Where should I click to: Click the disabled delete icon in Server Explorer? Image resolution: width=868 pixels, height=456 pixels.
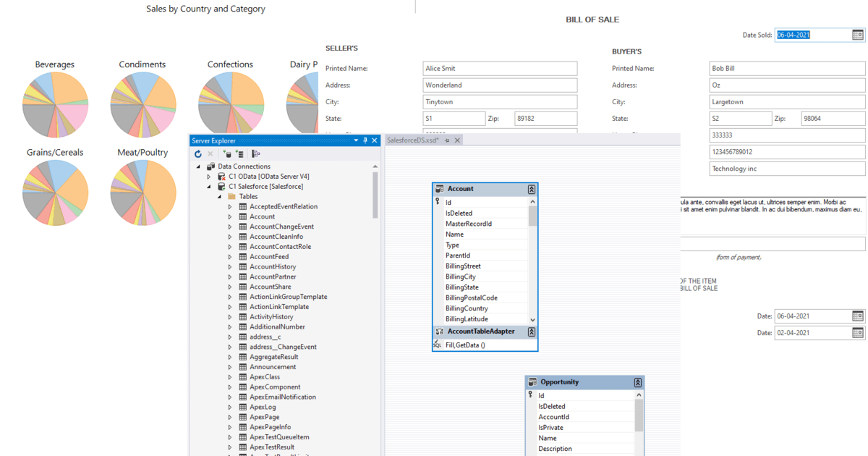(x=210, y=153)
